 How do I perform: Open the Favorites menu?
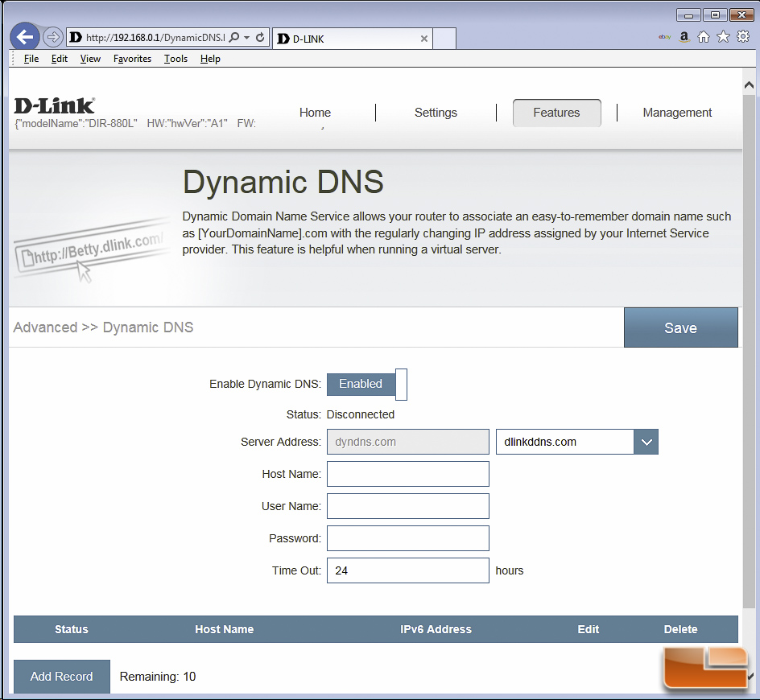[x=132, y=59]
